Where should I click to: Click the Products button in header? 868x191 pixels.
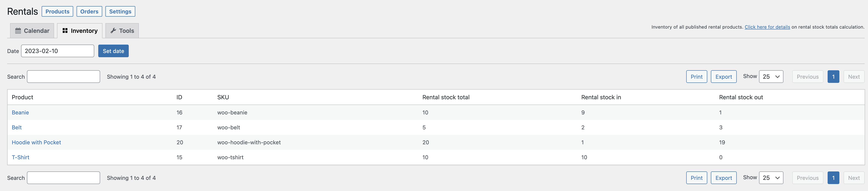[57, 11]
